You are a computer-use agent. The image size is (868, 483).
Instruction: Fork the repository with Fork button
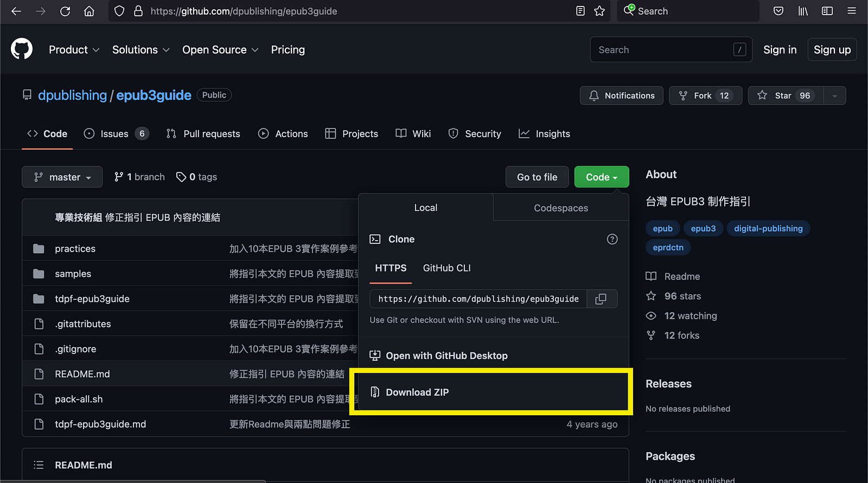(x=705, y=95)
